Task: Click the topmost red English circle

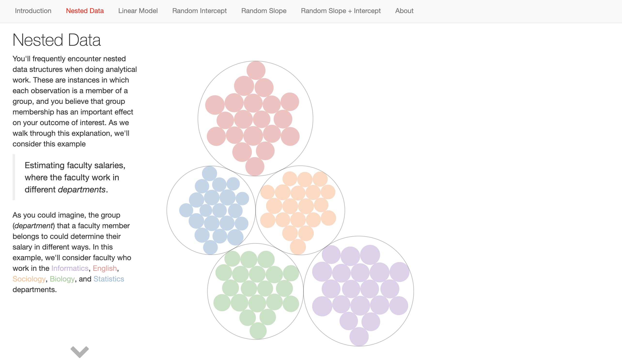Action: click(256, 70)
